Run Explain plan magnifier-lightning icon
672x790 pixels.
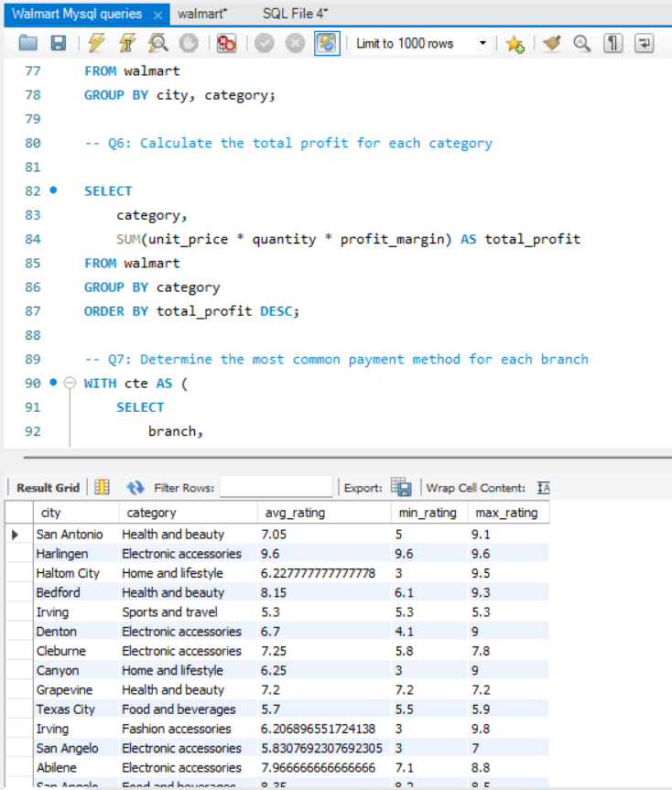pyautogui.click(x=158, y=43)
